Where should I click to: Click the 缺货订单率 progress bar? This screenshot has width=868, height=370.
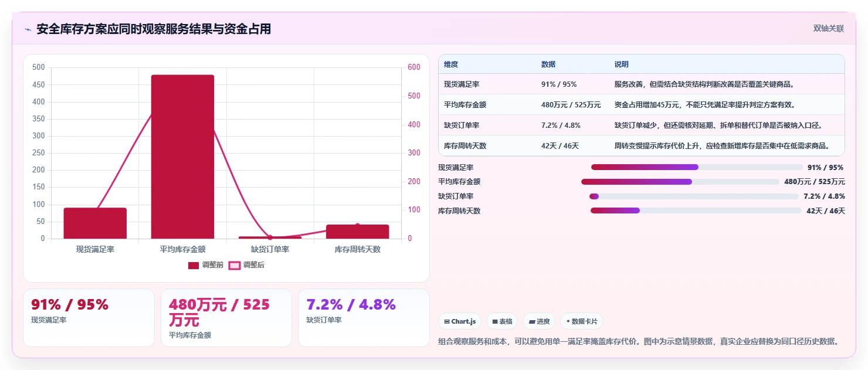pyautogui.click(x=694, y=196)
